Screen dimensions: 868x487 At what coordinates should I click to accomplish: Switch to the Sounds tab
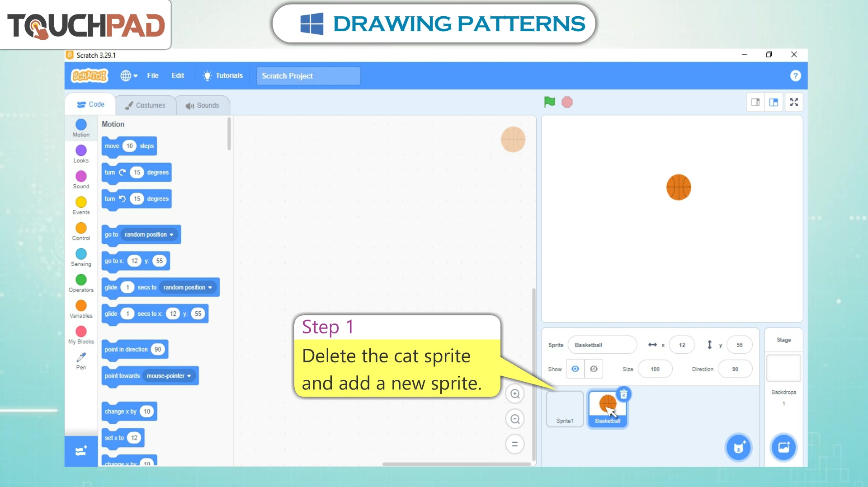tap(202, 105)
